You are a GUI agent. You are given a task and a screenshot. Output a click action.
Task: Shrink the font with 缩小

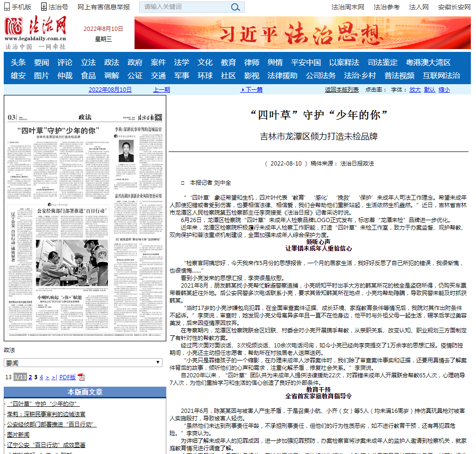(444, 90)
